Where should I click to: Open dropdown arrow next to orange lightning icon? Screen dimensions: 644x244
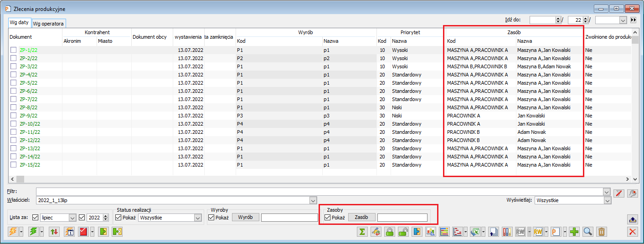22,232
